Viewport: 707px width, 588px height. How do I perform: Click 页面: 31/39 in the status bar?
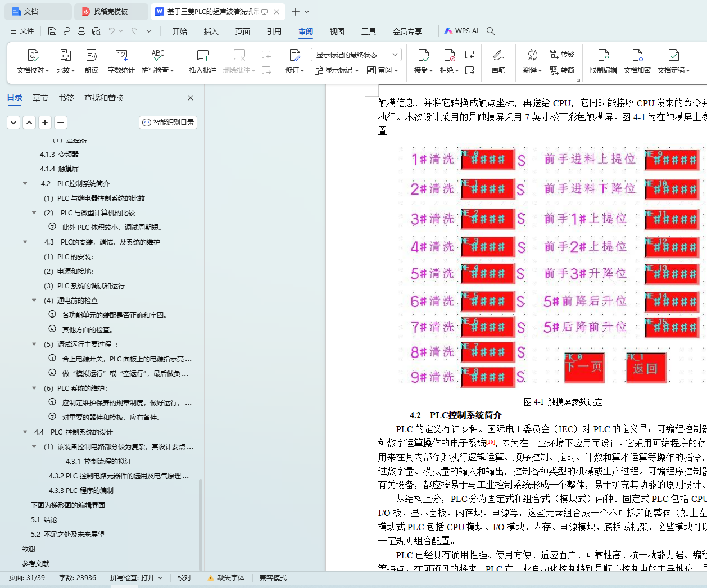27,578
